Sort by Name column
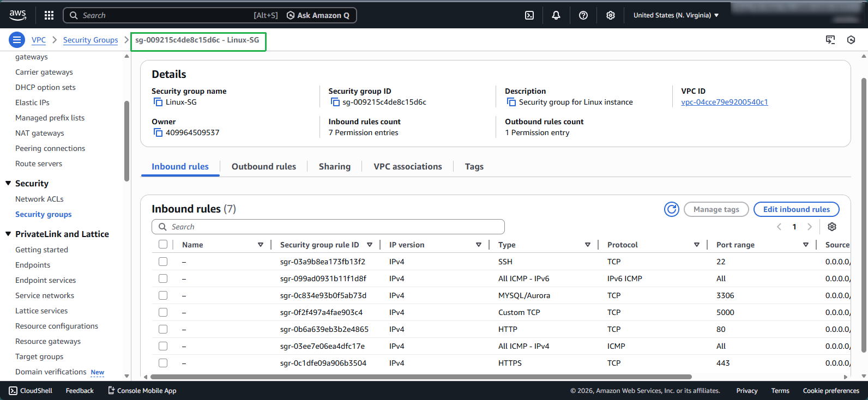Image resolution: width=868 pixels, height=400 pixels. 261,245
